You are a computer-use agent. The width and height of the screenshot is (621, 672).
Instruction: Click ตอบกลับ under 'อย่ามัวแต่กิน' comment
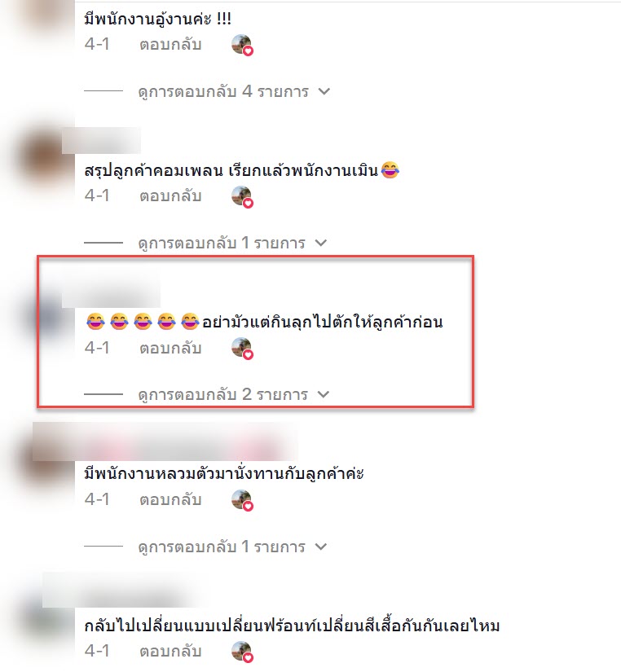[x=170, y=348]
